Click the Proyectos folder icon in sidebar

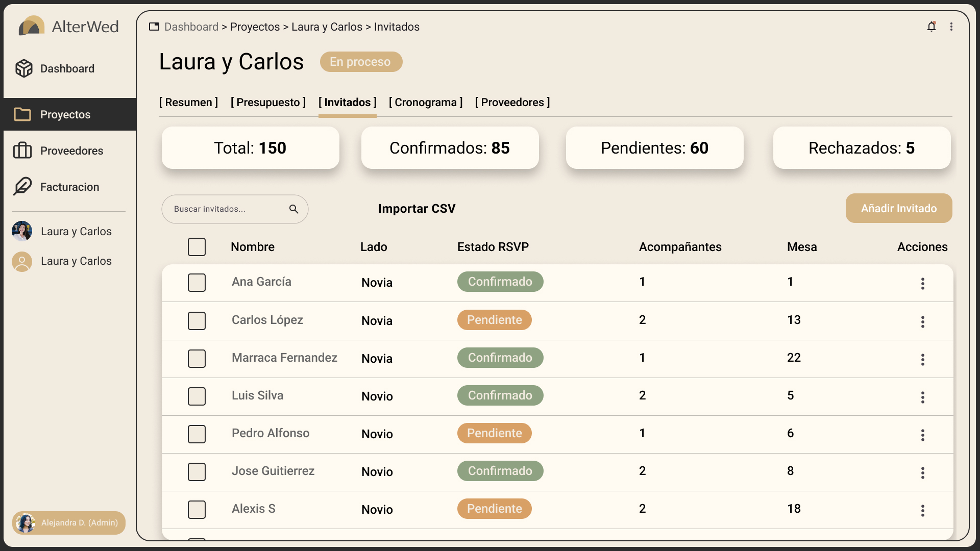(x=22, y=114)
